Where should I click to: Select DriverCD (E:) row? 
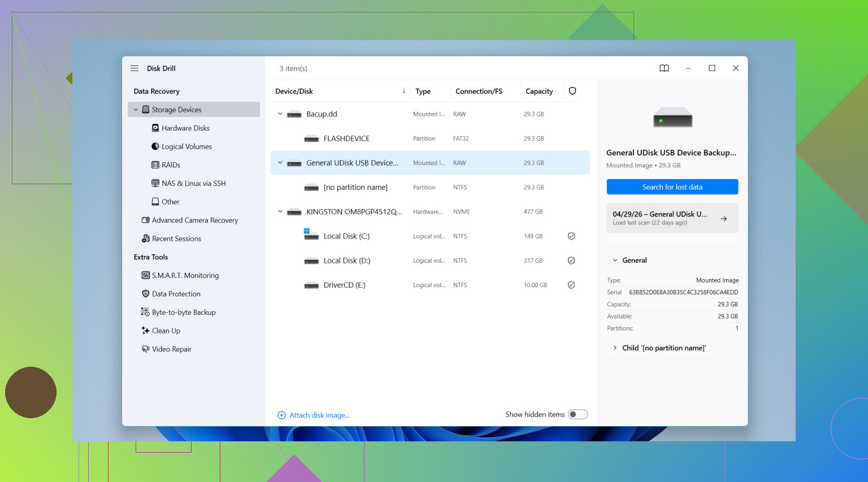[430, 285]
